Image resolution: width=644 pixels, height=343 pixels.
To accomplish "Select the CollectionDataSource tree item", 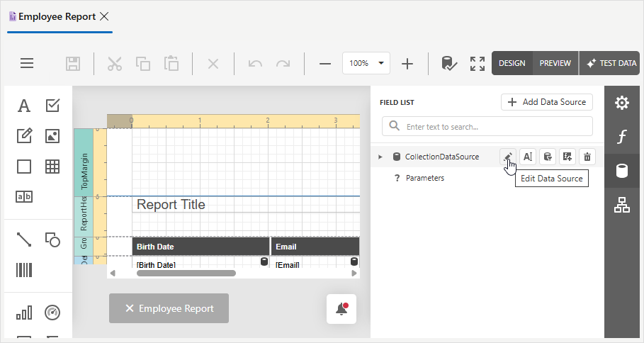I will tap(442, 157).
